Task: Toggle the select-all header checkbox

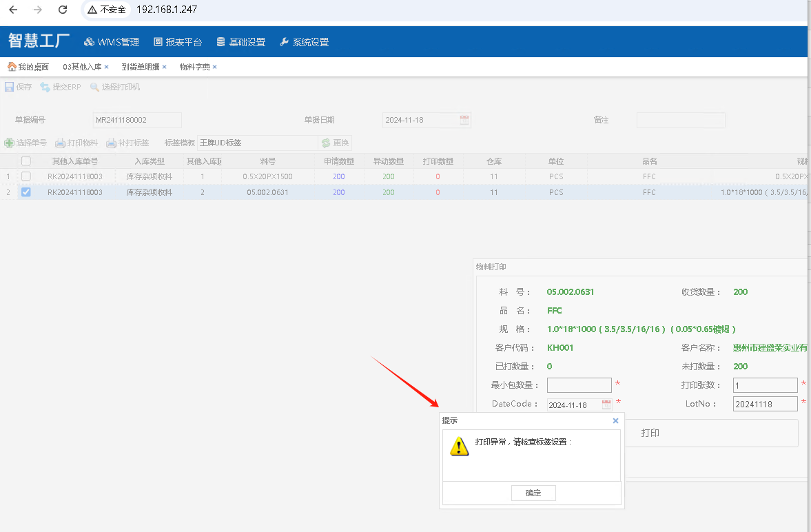Action: pyautogui.click(x=26, y=161)
